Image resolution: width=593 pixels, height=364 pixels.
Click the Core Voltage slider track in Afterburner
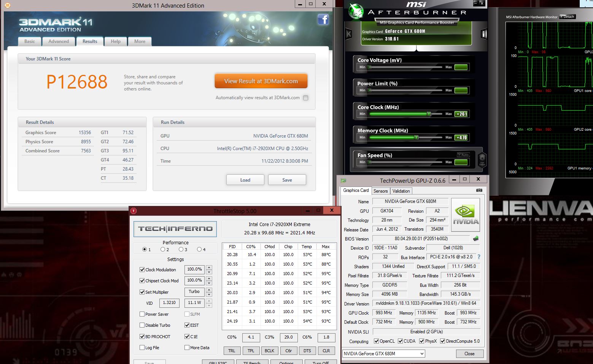pos(406,67)
